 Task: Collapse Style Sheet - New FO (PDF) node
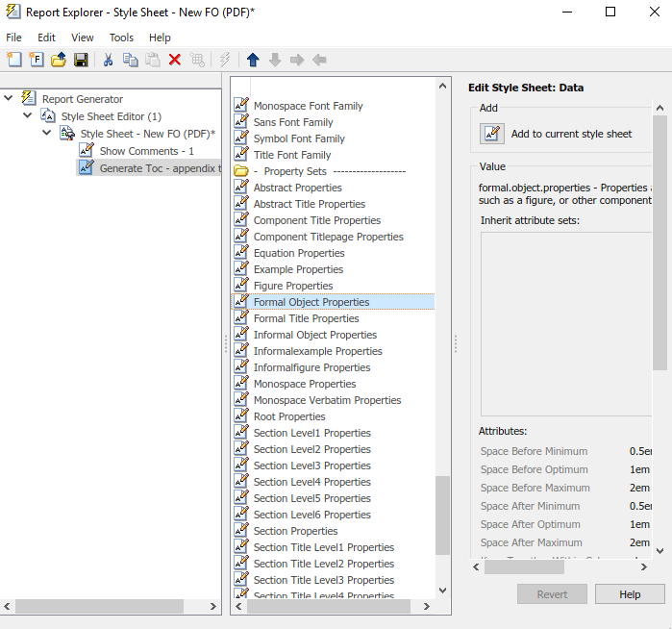click(x=47, y=133)
